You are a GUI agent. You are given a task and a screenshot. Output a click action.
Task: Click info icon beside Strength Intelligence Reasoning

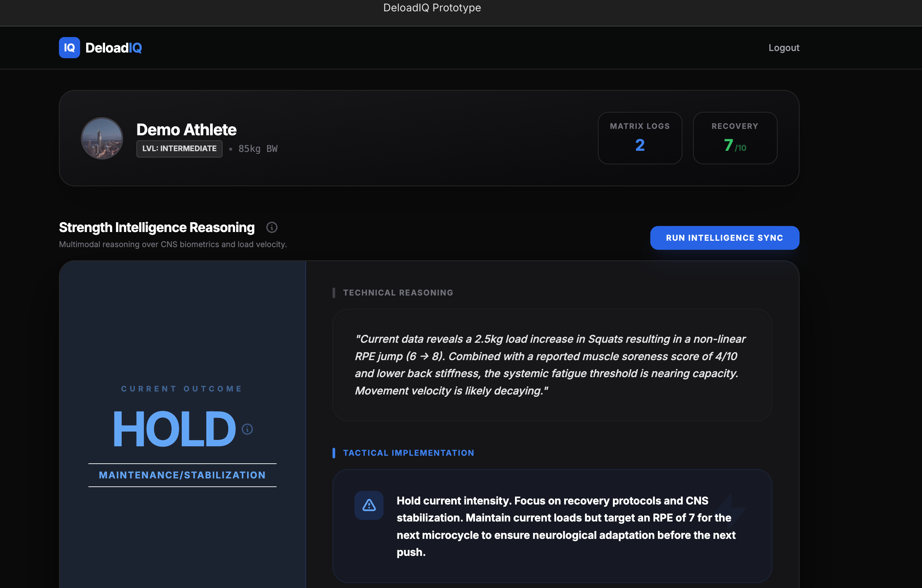271,227
